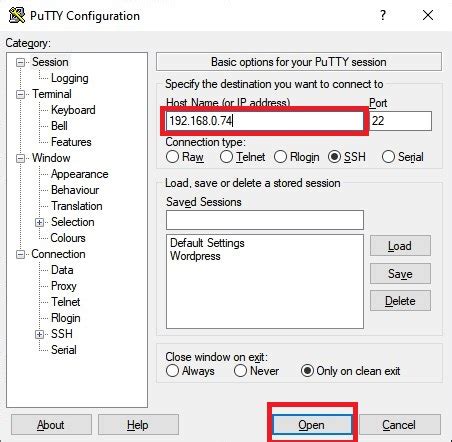Click the PuTTY icon in title bar
The image size is (452, 442).
coord(17,16)
